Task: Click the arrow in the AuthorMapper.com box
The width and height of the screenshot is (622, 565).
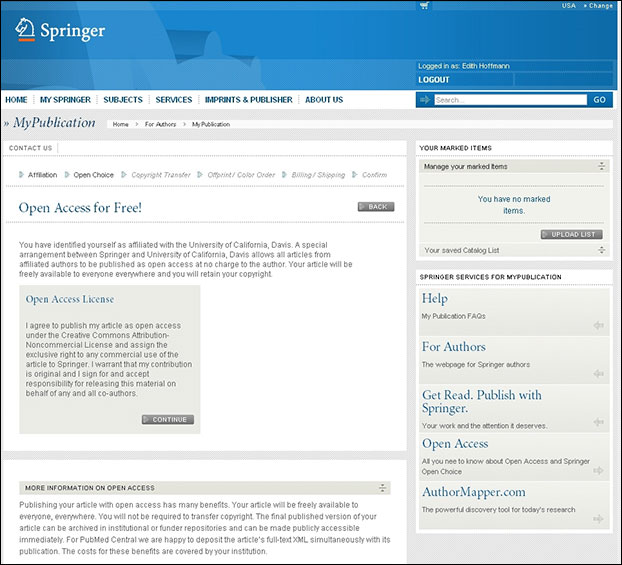Action: pyautogui.click(x=598, y=519)
